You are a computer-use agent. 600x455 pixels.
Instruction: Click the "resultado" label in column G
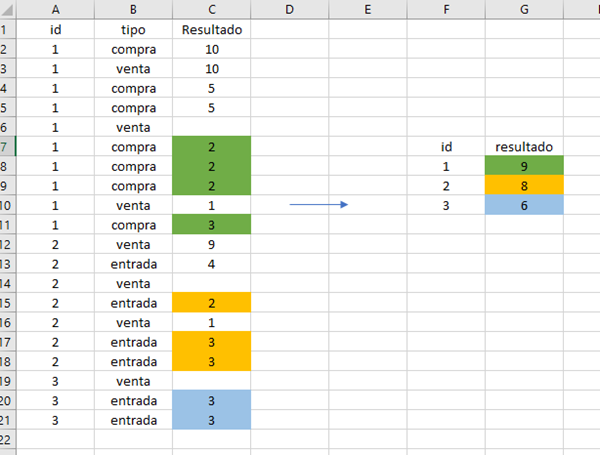(524, 147)
